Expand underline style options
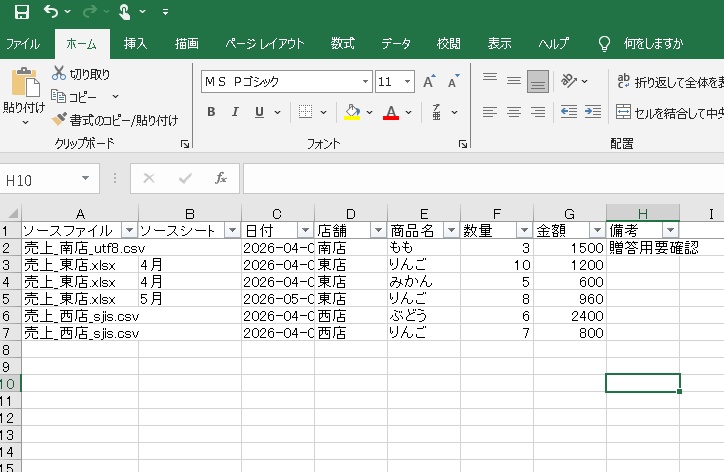The width and height of the screenshot is (724, 472). click(x=278, y=112)
